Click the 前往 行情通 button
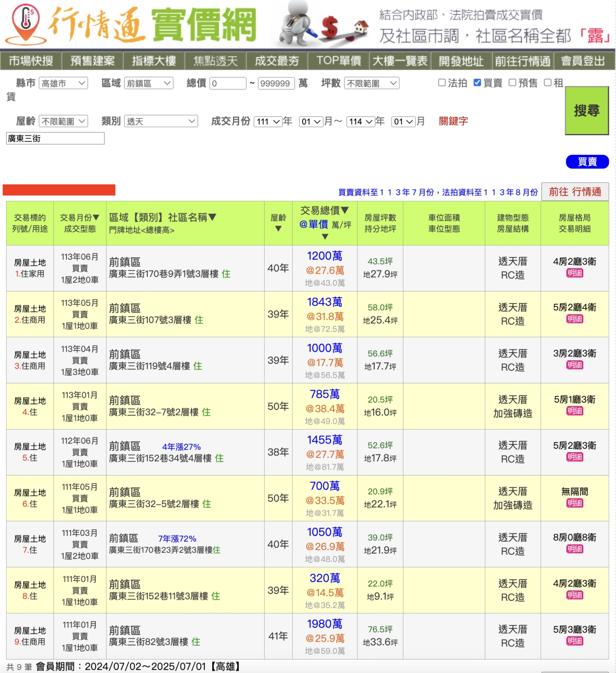The height and width of the screenshot is (673, 616). click(575, 191)
